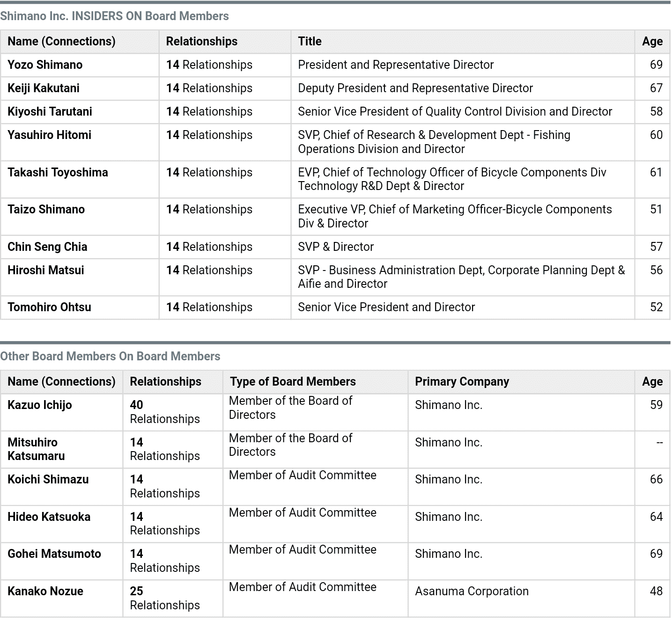Open Yozo Shimano's profile link

(45, 65)
